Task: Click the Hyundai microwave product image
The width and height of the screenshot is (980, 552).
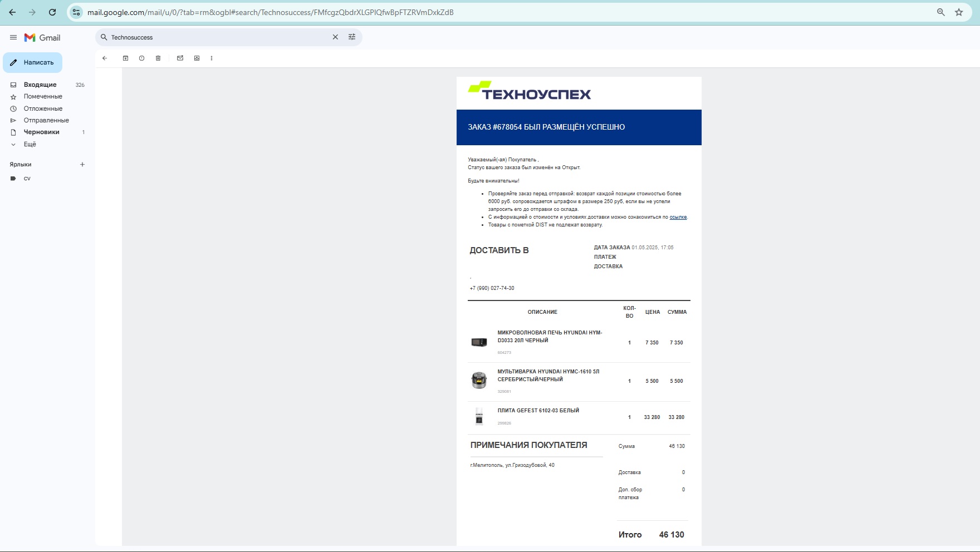Action: coord(479,342)
